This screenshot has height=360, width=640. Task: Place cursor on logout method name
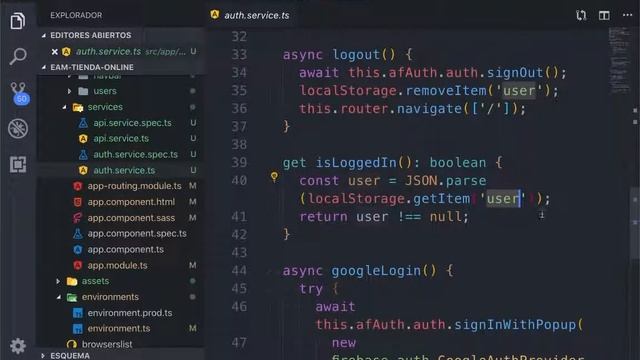(x=356, y=54)
